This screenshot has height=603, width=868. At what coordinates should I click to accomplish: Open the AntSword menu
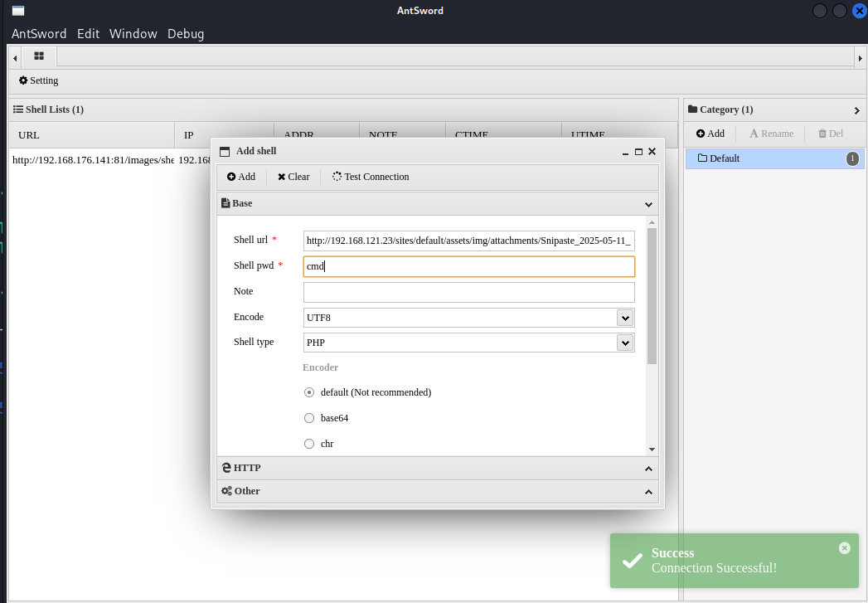39,34
